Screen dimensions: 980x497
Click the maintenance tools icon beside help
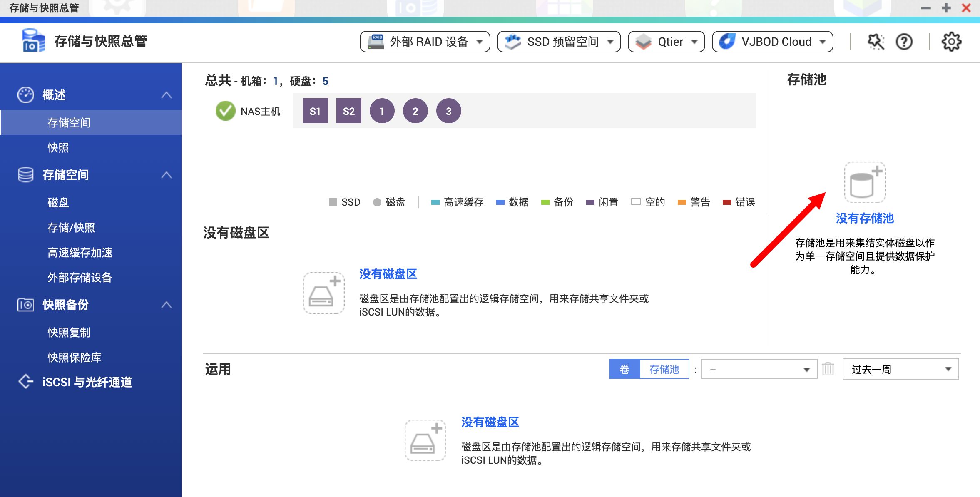(876, 42)
